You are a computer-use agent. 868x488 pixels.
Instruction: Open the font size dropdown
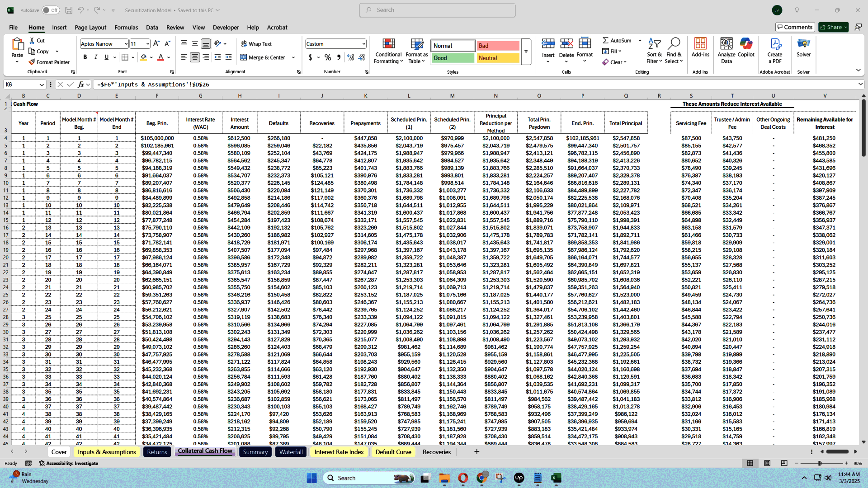[147, 44]
